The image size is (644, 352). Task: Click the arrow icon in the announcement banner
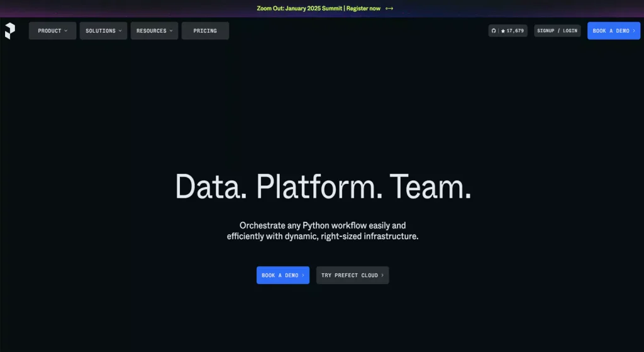pos(389,8)
